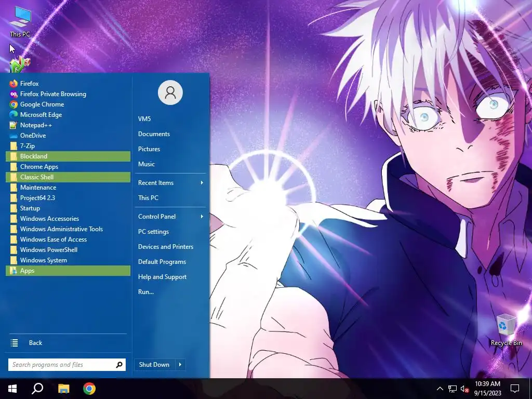
Task: Click the Back button in the Start menu
Action: pyautogui.click(x=68, y=343)
